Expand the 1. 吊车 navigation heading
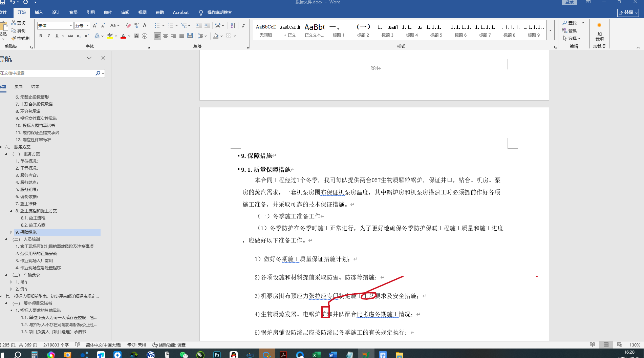 pos(11,282)
